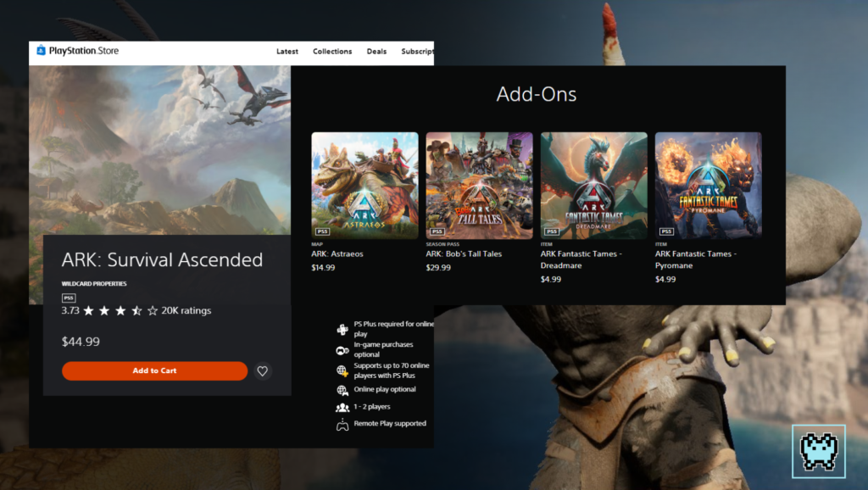Click the ARK: Survival Ascended title
The width and height of the screenshot is (868, 490).
coord(162,259)
